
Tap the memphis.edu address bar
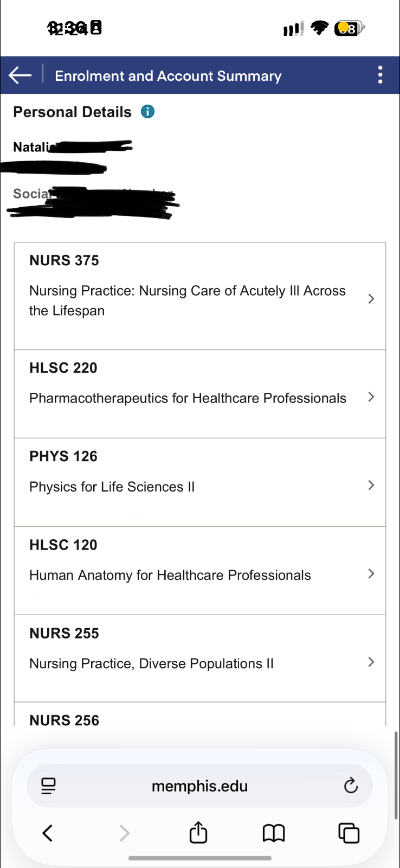tap(199, 786)
